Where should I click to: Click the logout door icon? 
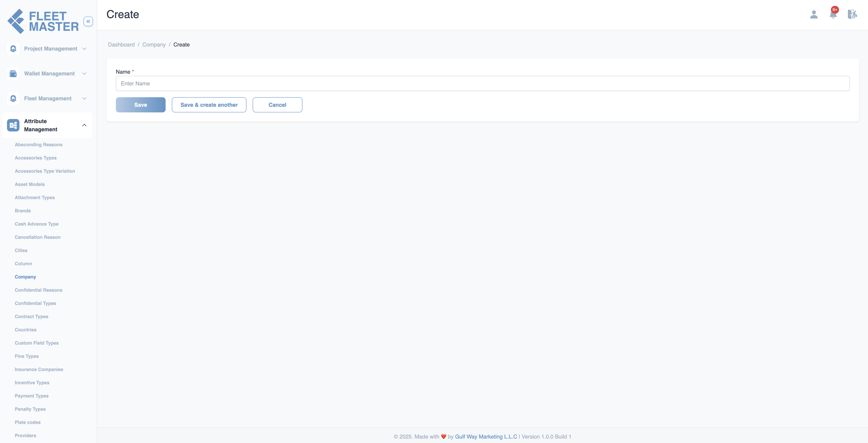tap(852, 15)
